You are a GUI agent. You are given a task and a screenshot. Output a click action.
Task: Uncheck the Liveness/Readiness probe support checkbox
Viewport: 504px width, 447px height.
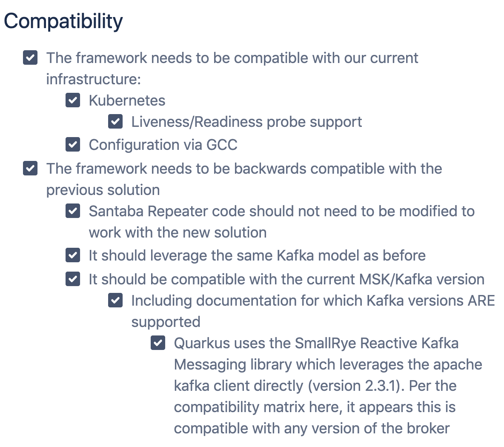click(x=115, y=121)
